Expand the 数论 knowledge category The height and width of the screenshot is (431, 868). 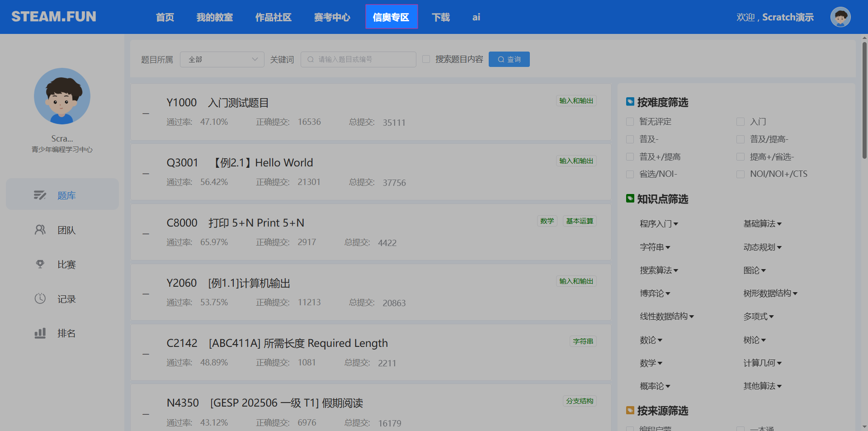pyautogui.click(x=651, y=340)
